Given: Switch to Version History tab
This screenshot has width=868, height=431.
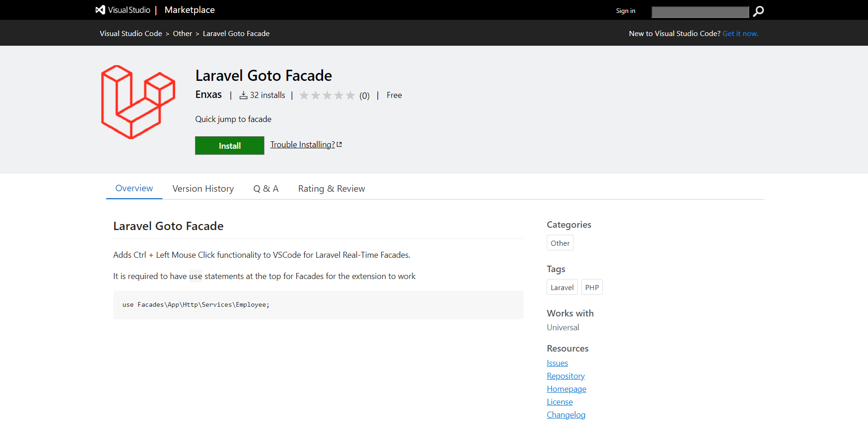Looking at the screenshot, I should click(x=203, y=188).
